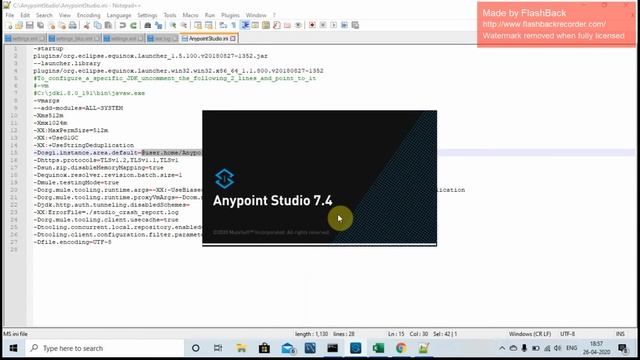Image resolution: width=640 pixels, height=360 pixels.
Task: Click Run Macro Multiple Times icon
Action: [344, 25]
